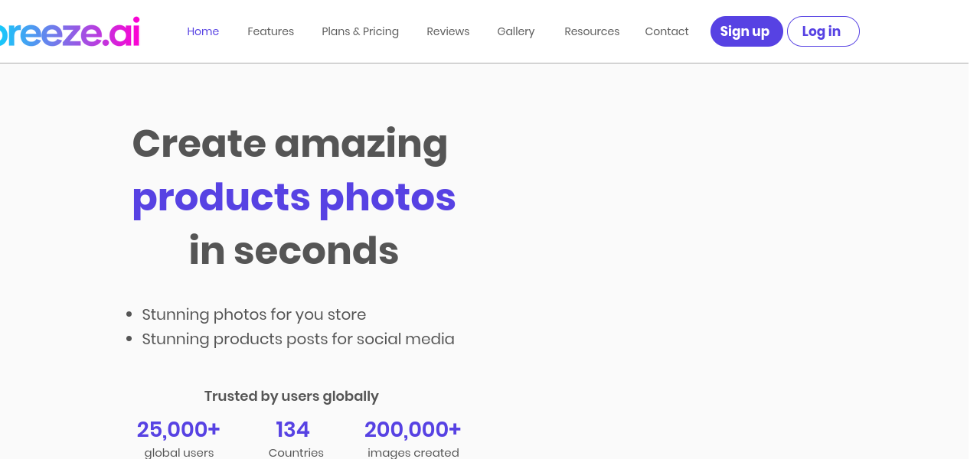The height and width of the screenshot is (459, 980).
Task: Click the 134 statistic number
Action: pyautogui.click(x=292, y=430)
